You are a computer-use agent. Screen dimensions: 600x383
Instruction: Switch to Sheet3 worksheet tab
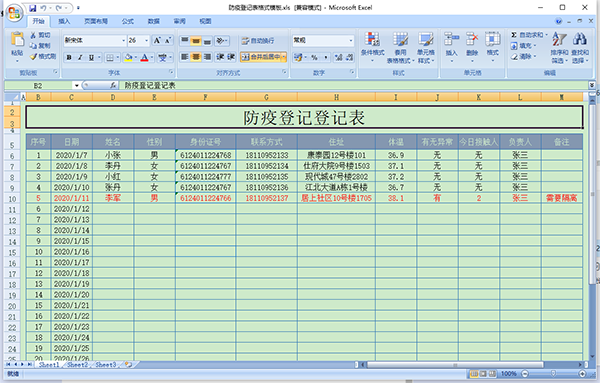click(x=106, y=365)
